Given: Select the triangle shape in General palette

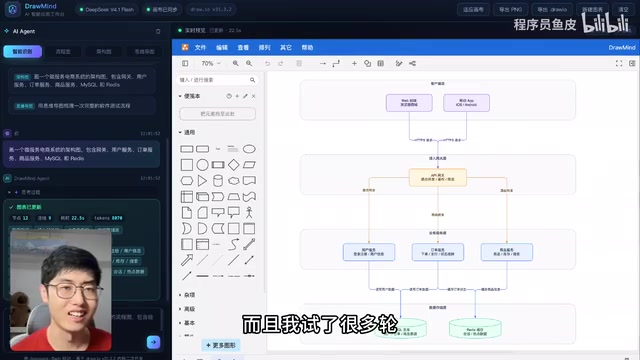Looking at the screenshot, I should (202, 180).
